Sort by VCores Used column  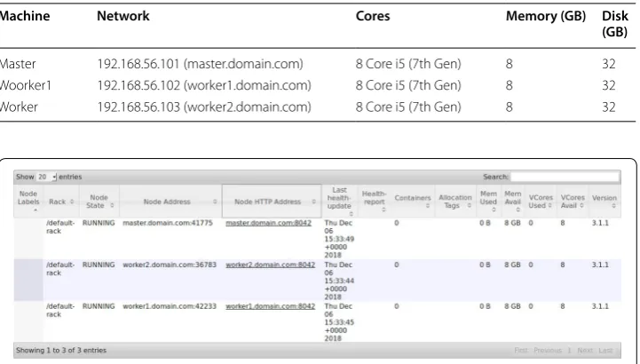click(x=541, y=202)
